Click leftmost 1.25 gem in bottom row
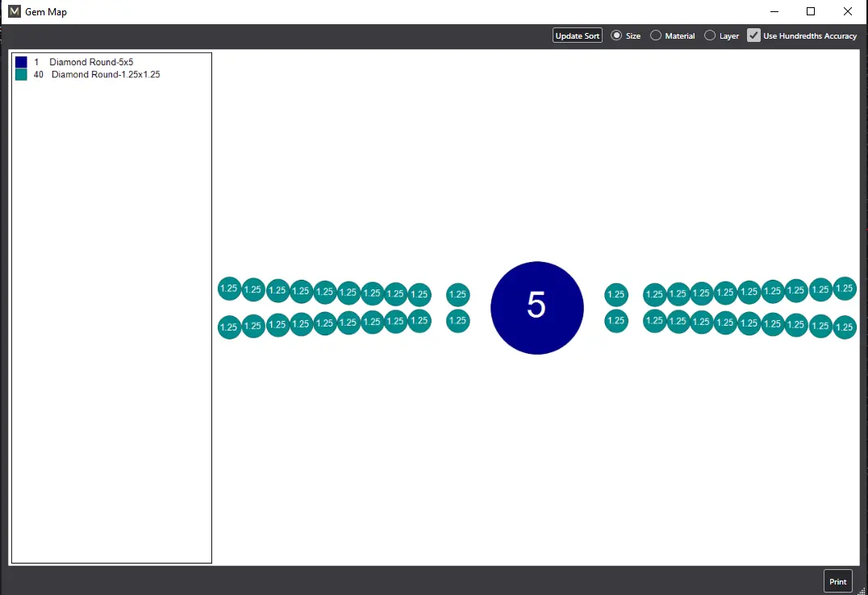868x595 pixels. click(x=229, y=327)
